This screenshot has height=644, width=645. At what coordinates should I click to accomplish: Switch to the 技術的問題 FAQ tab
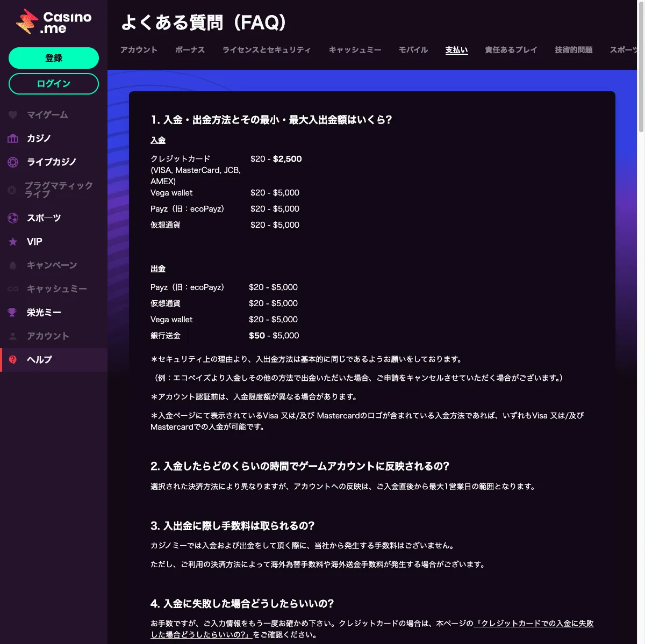574,50
